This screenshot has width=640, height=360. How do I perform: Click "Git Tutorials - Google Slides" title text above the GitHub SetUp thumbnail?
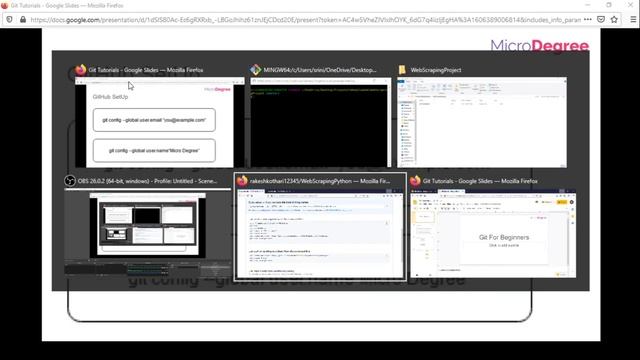(146, 70)
